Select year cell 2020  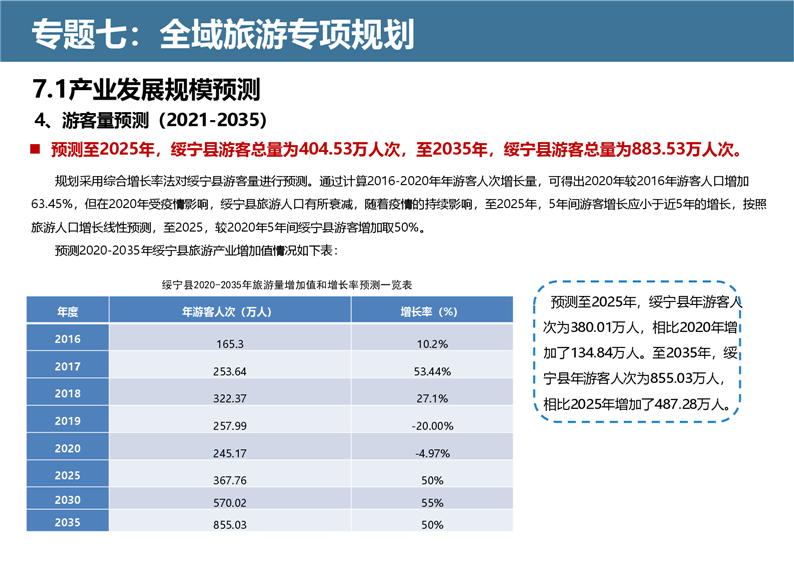68,447
